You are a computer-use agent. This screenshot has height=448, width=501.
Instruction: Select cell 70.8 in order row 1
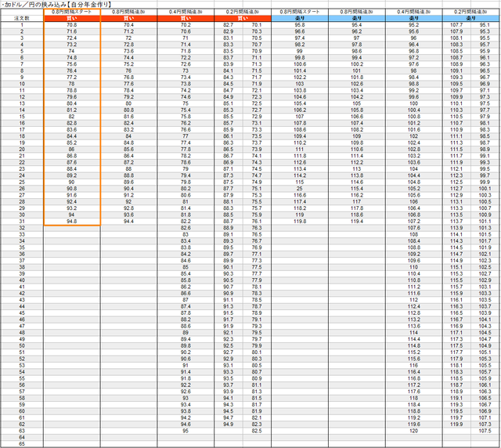[x=72, y=25]
